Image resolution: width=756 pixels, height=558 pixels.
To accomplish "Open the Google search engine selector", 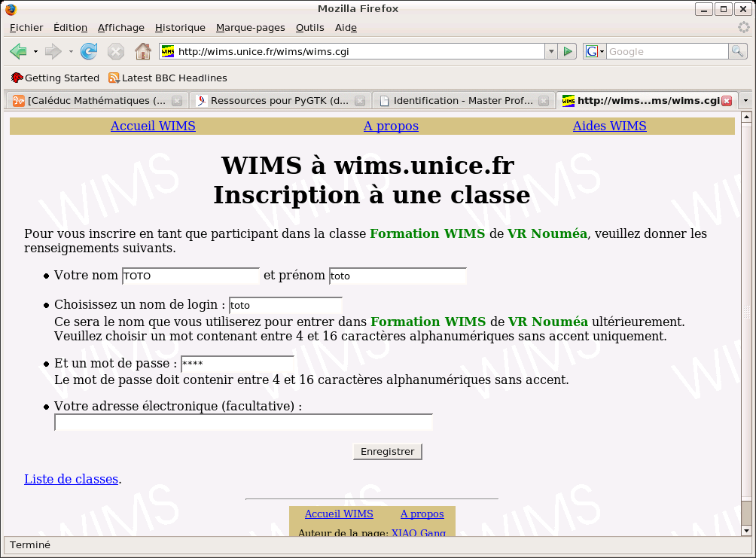I will coord(594,51).
